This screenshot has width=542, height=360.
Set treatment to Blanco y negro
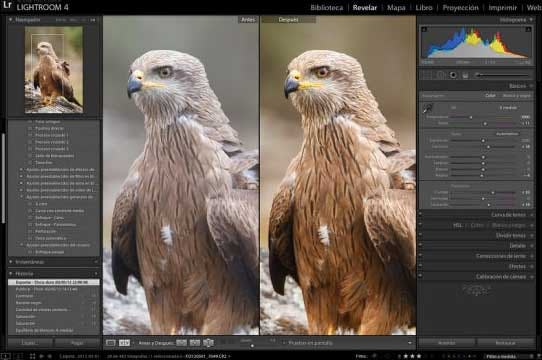point(516,96)
